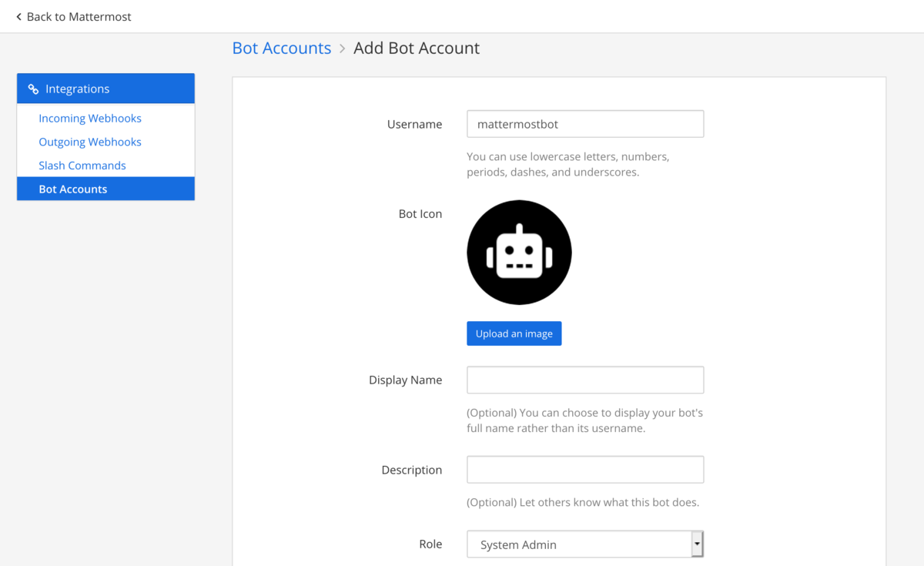Click the username help text about lowercase letters
This screenshot has width=924, height=566.
568,164
